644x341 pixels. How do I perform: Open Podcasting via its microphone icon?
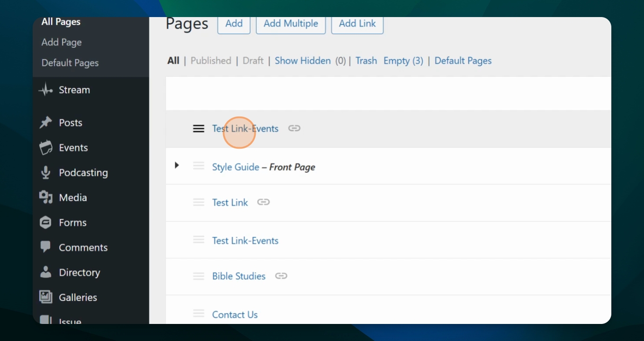pyautogui.click(x=45, y=173)
